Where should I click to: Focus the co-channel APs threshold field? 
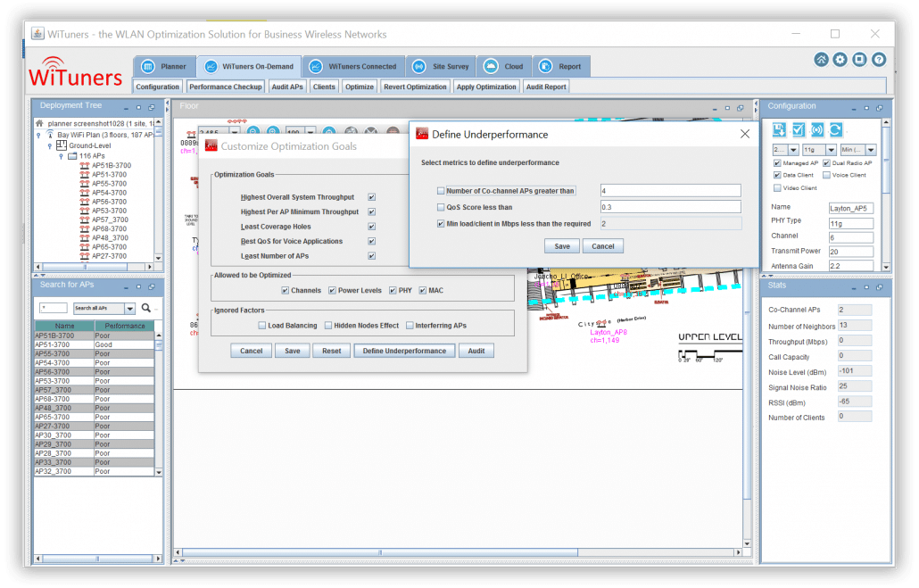[x=670, y=191]
